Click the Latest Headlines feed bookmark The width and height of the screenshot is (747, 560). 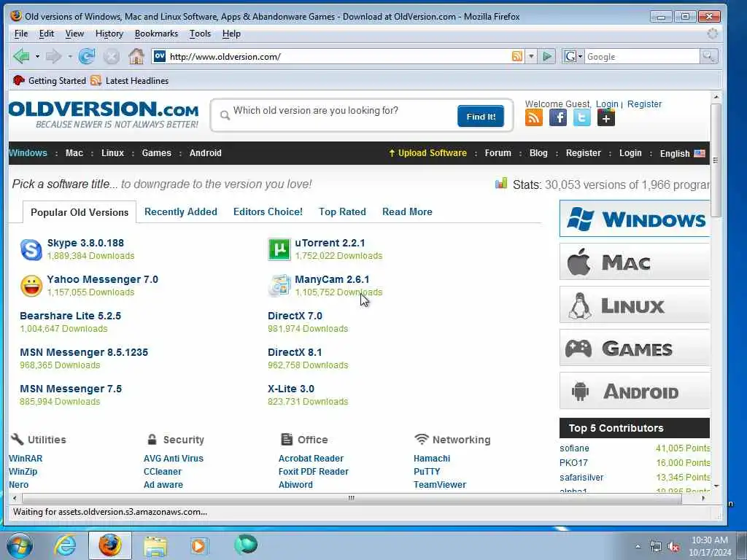130,80
